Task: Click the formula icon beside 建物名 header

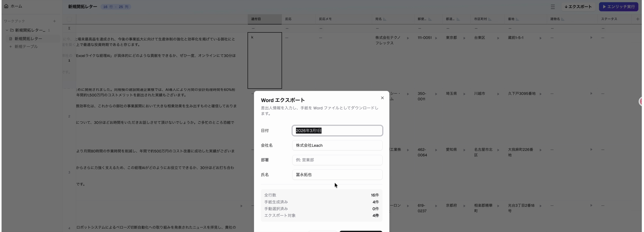Action: 563,19
